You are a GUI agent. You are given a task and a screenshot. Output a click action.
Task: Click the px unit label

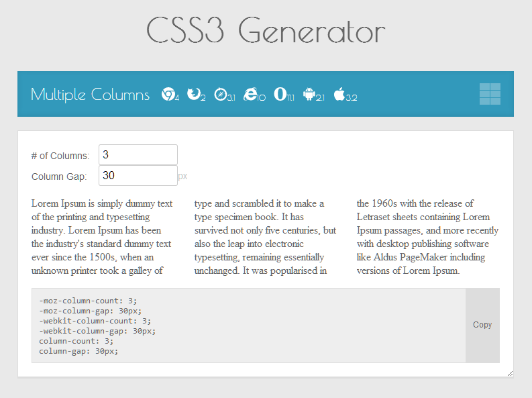[x=182, y=177]
